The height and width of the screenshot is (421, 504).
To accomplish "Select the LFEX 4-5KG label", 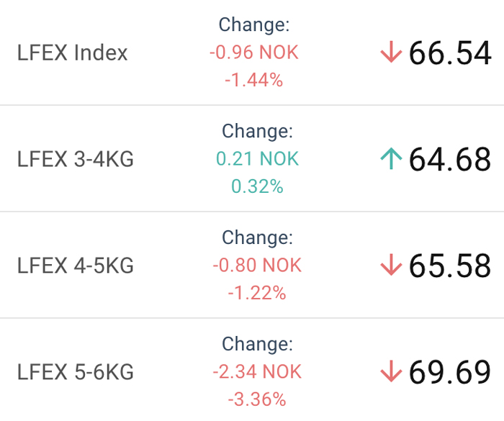I will point(75,266).
